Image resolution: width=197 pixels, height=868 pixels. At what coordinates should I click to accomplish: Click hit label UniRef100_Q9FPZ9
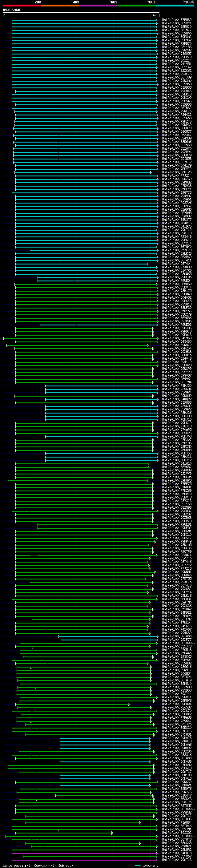177,57
